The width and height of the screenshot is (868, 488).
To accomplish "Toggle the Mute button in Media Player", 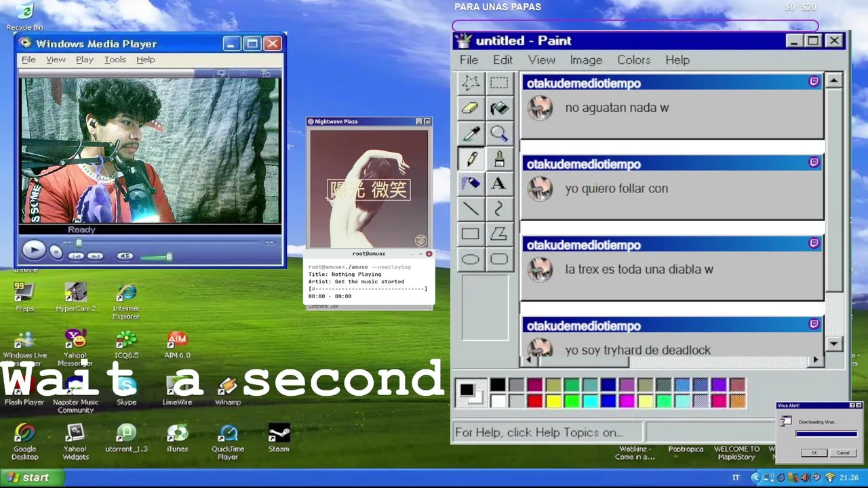I will point(125,256).
